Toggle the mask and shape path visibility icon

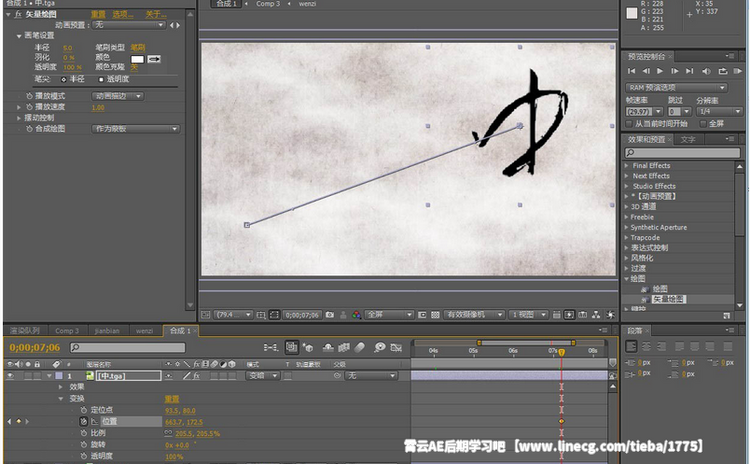[274, 315]
